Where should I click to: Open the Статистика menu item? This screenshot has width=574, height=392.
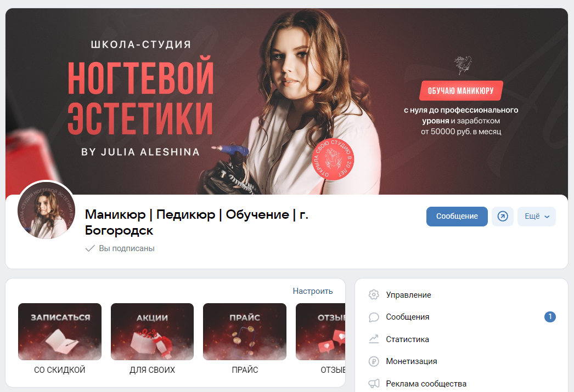click(x=407, y=339)
